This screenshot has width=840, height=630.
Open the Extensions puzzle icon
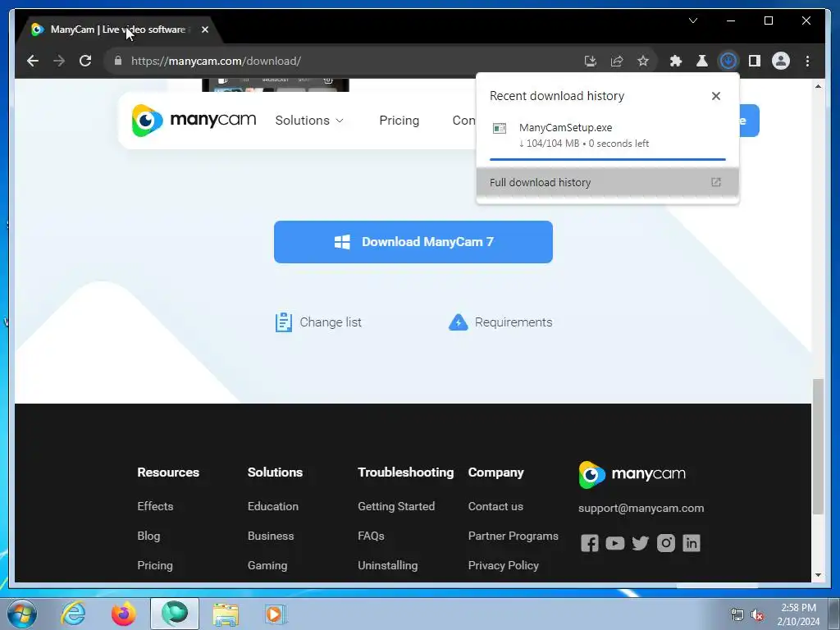(676, 61)
